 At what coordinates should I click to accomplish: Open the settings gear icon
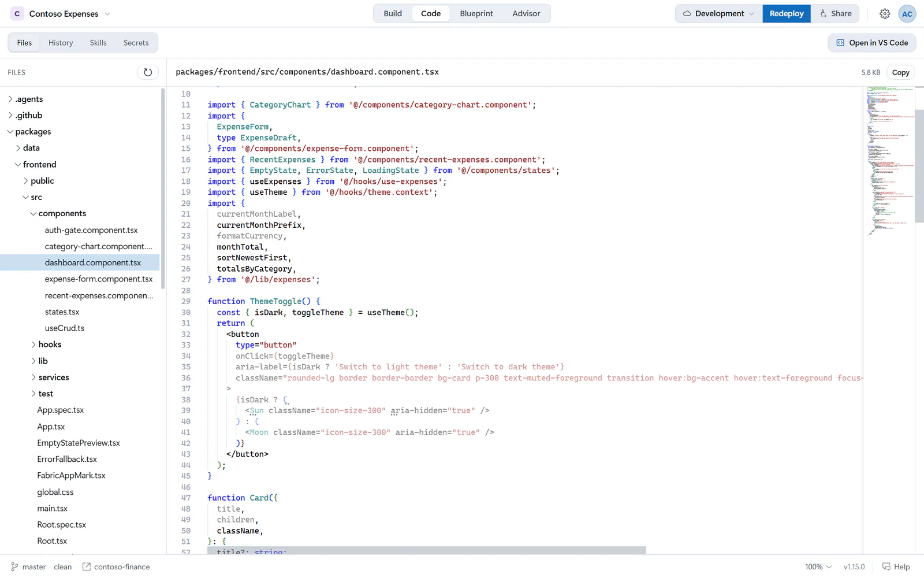[885, 14]
